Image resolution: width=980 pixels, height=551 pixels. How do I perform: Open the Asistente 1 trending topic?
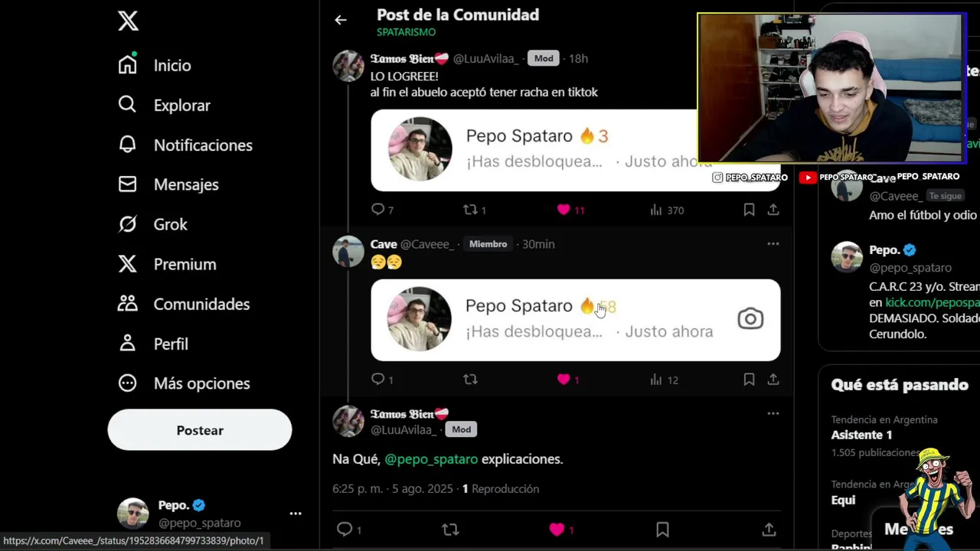tap(862, 435)
